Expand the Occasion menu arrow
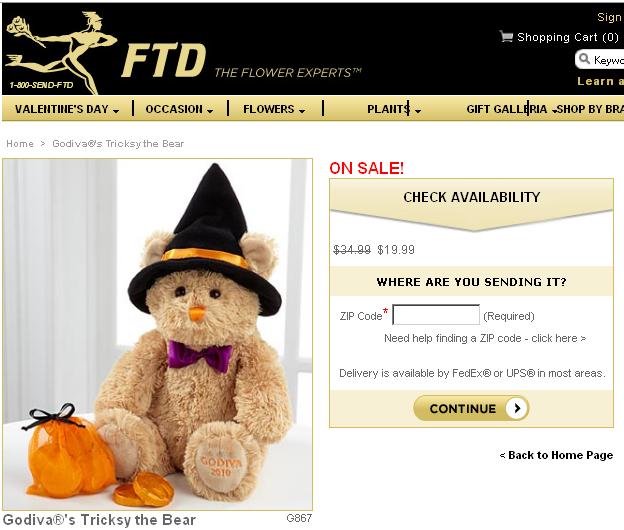The image size is (624, 530). tap(210, 111)
